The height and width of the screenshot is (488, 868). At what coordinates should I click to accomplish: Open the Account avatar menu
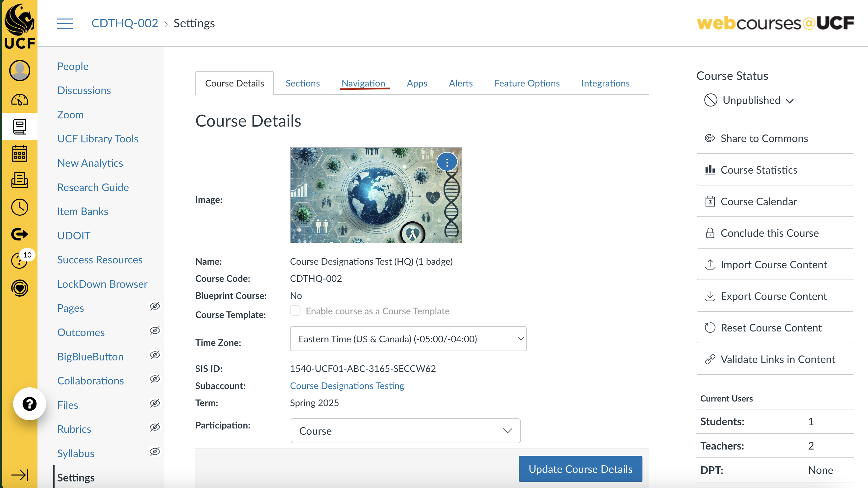point(19,71)
